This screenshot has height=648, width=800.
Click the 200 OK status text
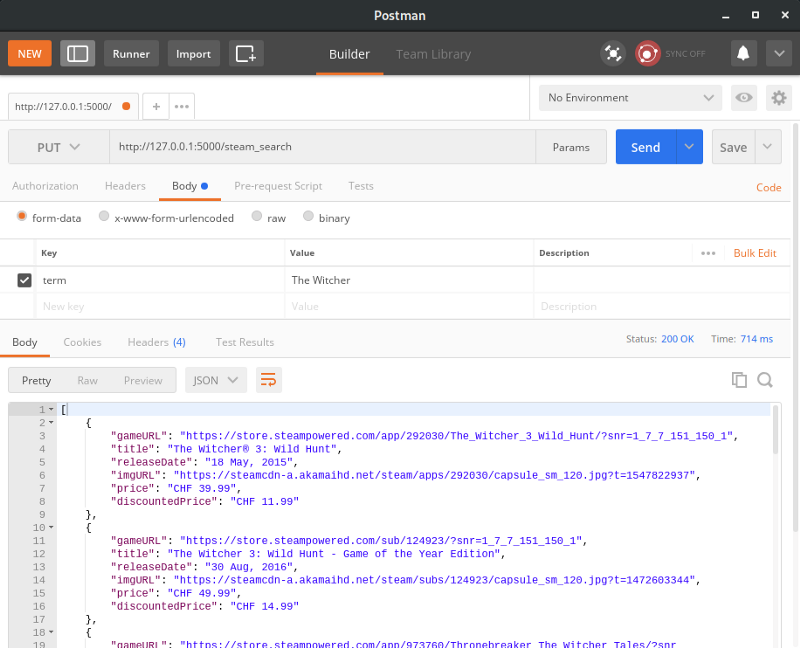tap(678, 339)
